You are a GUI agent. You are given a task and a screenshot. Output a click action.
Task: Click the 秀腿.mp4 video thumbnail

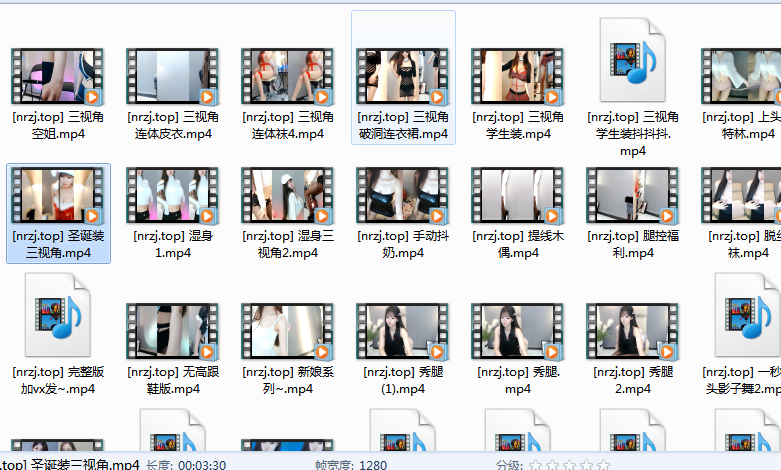(x=517, y=332)
